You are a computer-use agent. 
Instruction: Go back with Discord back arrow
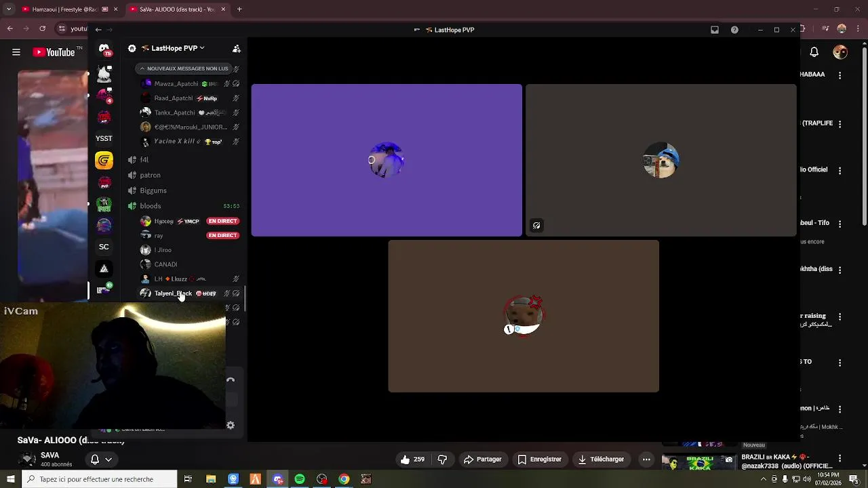(98, 30)
